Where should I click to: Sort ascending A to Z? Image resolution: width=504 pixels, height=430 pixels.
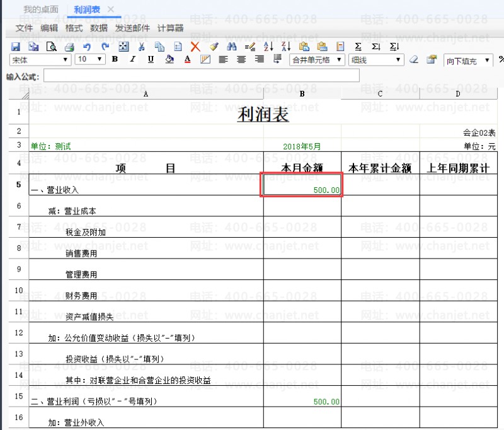coord(268,47)
